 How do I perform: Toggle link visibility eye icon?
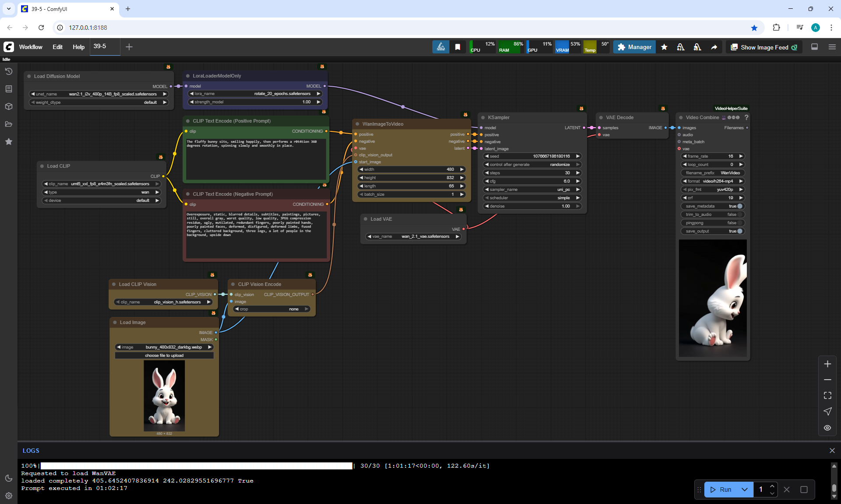click(x=827, y=428)
